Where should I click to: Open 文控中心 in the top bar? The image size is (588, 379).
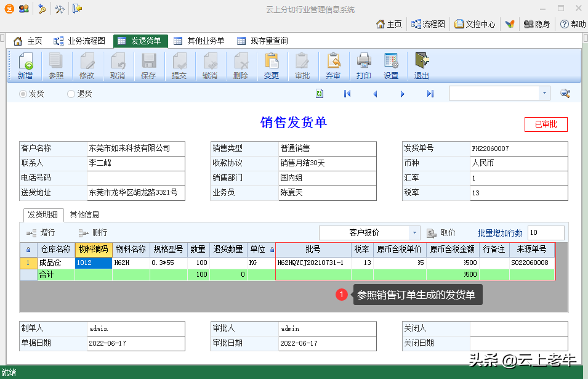[475, 24]
